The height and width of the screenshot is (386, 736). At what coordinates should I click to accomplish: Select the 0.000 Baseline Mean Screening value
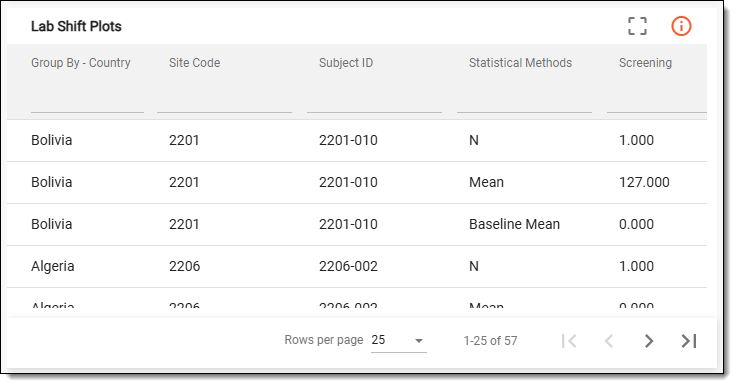[x=636, y=224]
